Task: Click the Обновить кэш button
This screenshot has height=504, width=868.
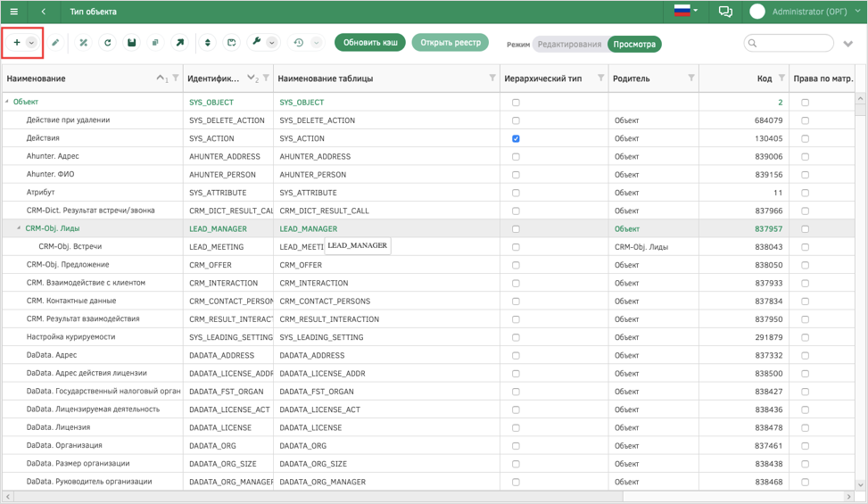Action: [x=370, y=43]
